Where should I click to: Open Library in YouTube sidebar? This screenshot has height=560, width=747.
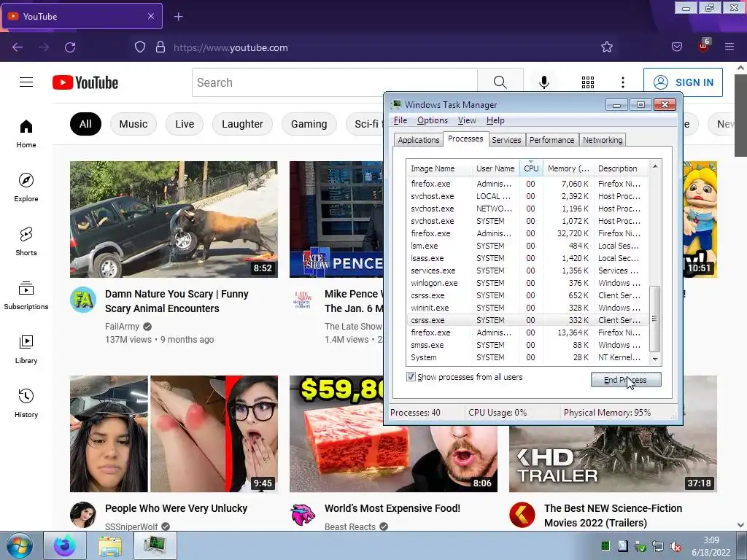tap(26, 349)
